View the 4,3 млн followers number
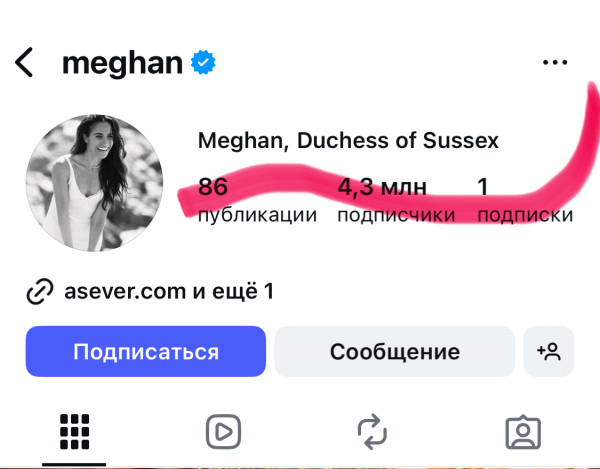600x469 pixels. pos(382,187)
